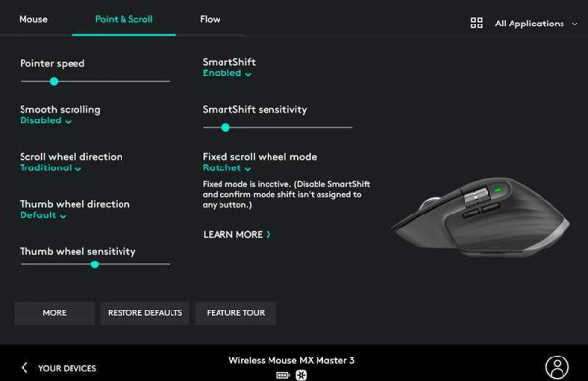Click the MORE button
This screenshot has height=381, width=588.
pos(54,313)
